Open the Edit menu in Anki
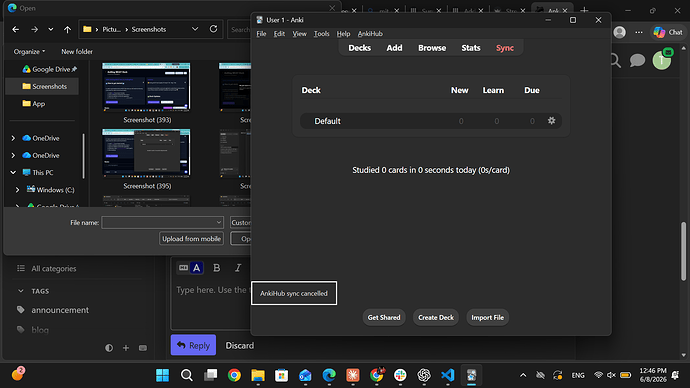690x388 pixels. (279, 34)
